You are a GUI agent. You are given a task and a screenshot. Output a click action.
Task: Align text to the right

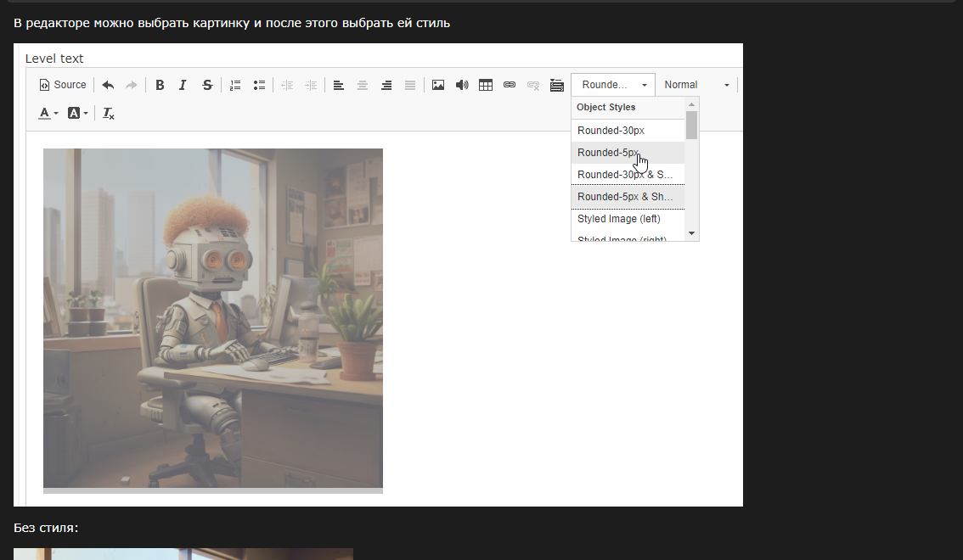[x=386, y=85]
